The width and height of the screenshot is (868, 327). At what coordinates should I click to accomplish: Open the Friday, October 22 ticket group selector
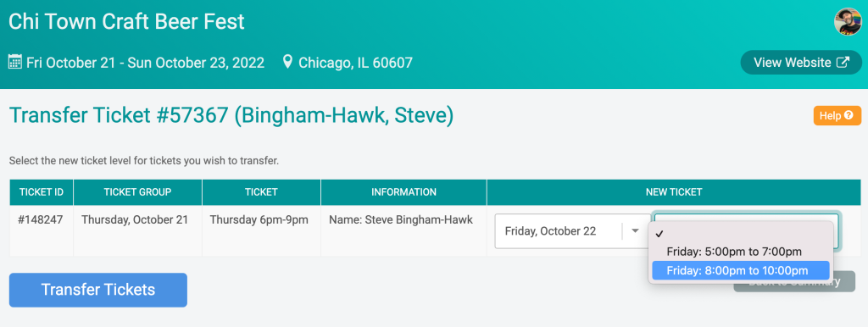click(573, 231)
